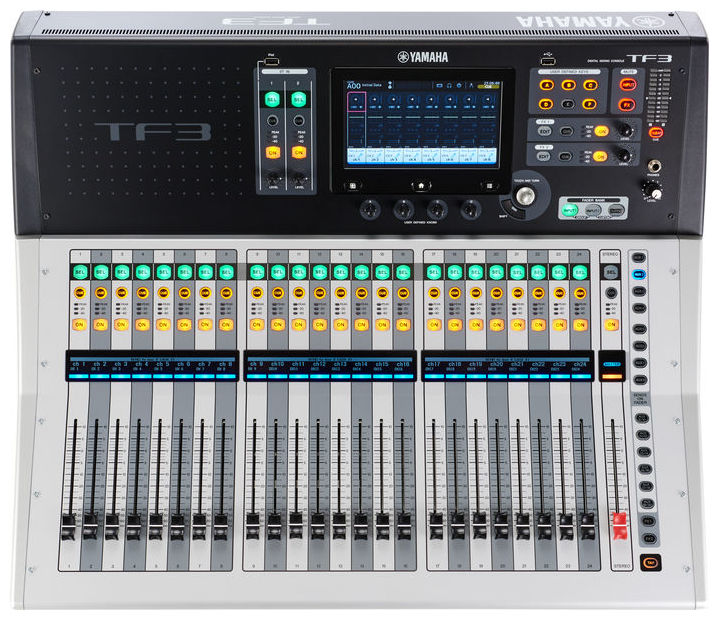The image size is (719, 620).
Task: Toggle the STEREO master ON key
Action: (611, 324)
